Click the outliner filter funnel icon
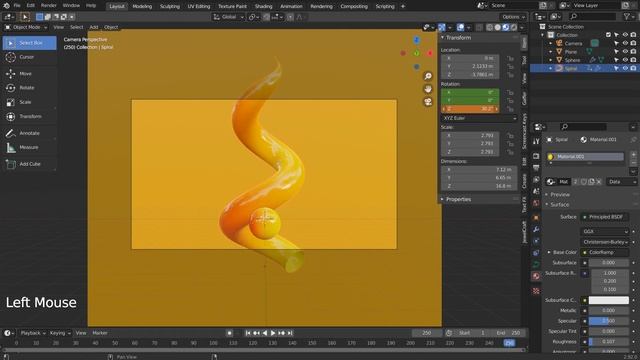 pos(627,17)
